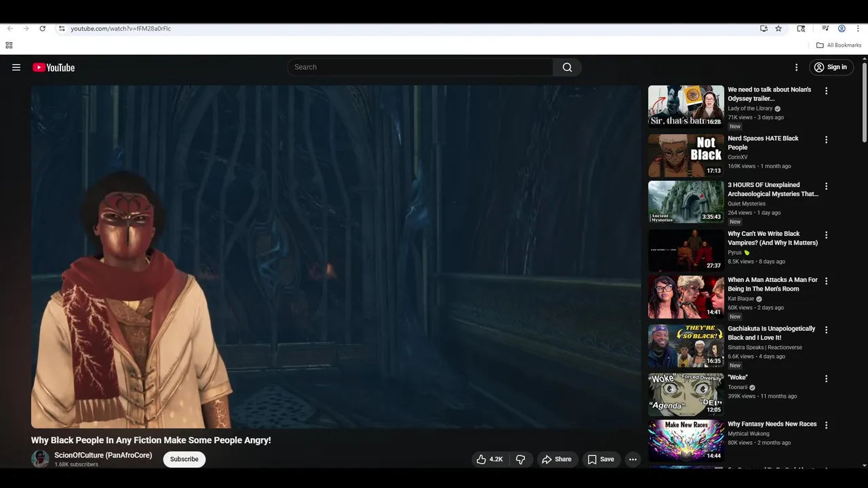Reload the current page

[42, 28]
